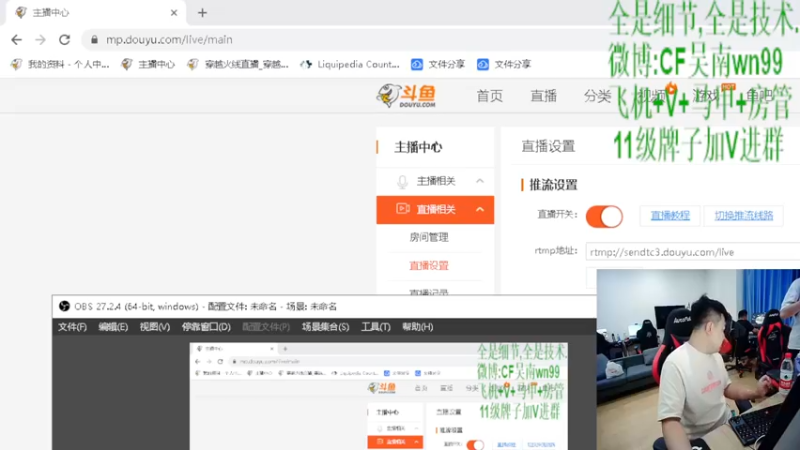The image size is (800, 450).
Task: Click the lock icon in address bar
Action: (x=94, y=39)
